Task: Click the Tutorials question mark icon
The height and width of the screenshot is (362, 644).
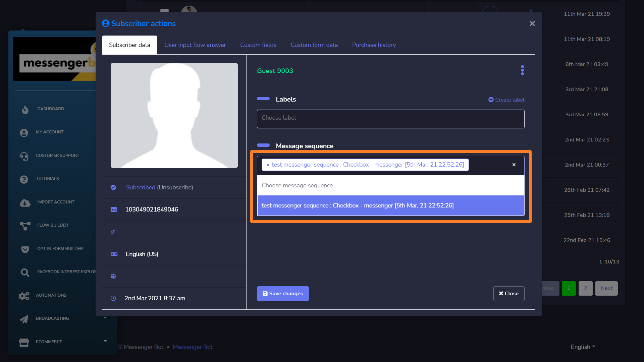Action: pos(24,179)
